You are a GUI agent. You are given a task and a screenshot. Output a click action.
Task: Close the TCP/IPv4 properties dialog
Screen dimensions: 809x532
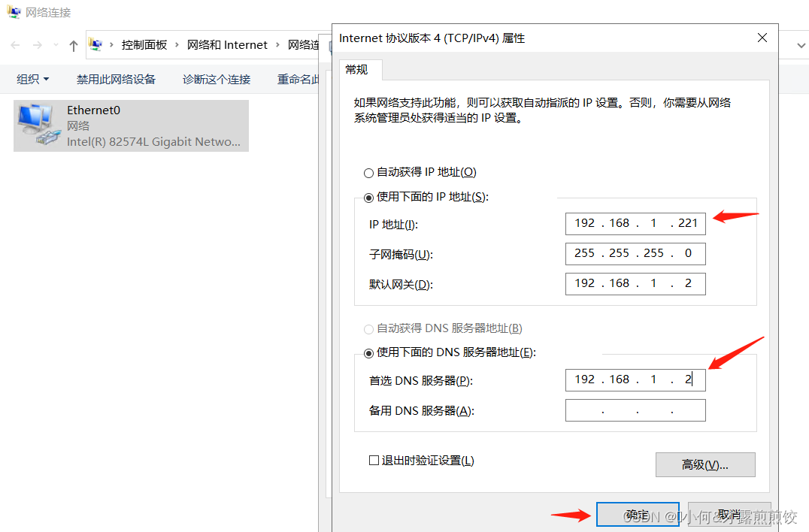tap(762, 38)
